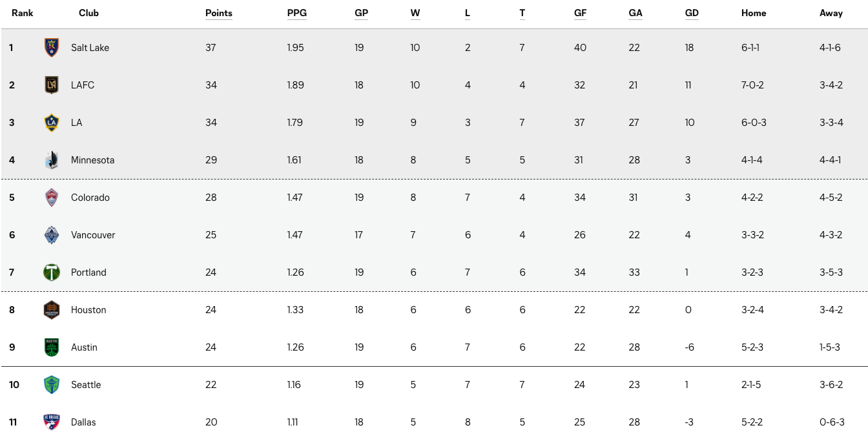This screenshot has height=441, width=868.
Task: Open the Vancouver Whitecaps logo
Action: click(x=52, y=235)
